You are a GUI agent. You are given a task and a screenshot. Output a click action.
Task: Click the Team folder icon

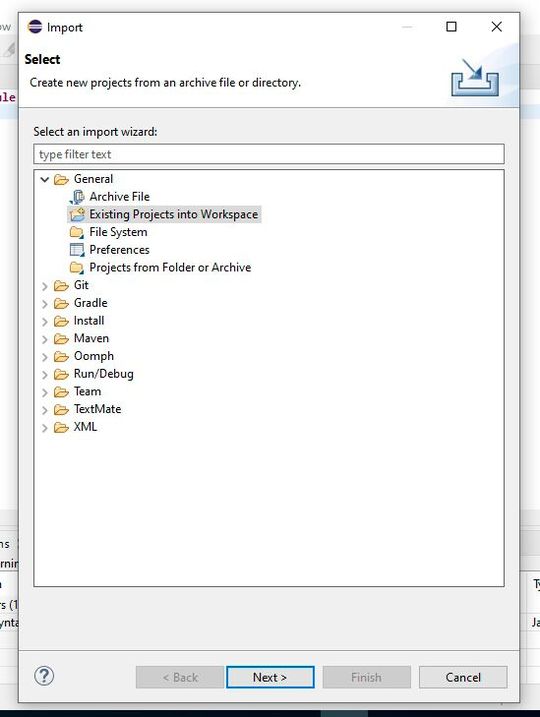61,392
